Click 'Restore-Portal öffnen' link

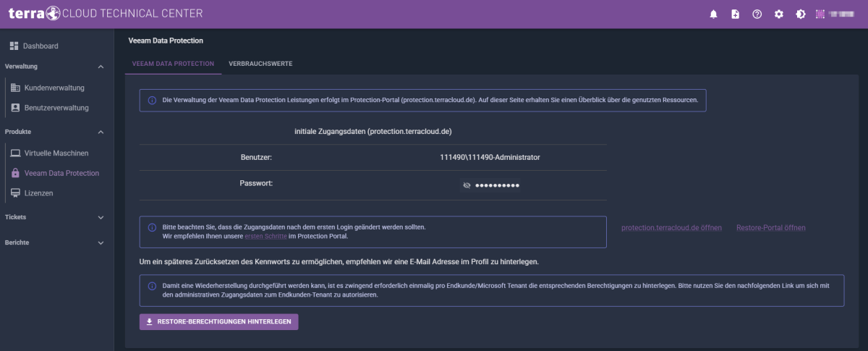(x=770, y=228)
